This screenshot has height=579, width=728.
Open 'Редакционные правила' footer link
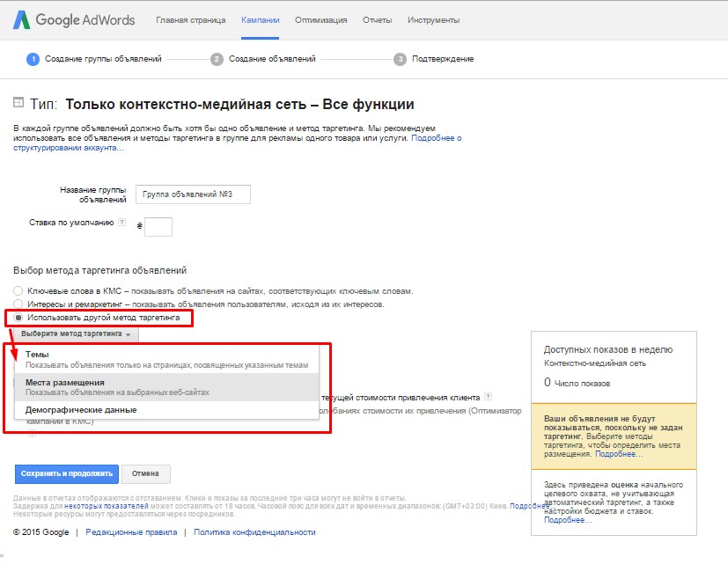tap(131, 532)
